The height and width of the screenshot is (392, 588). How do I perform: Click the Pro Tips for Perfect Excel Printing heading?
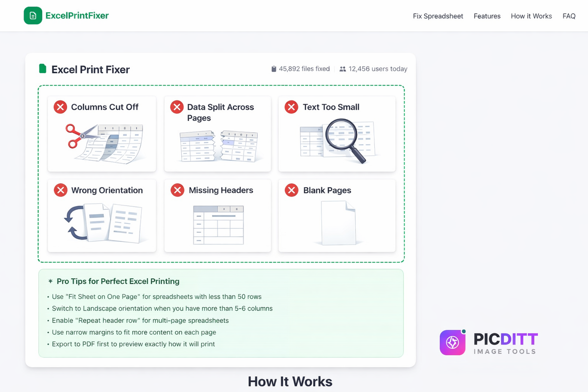[x=118, y=281]
